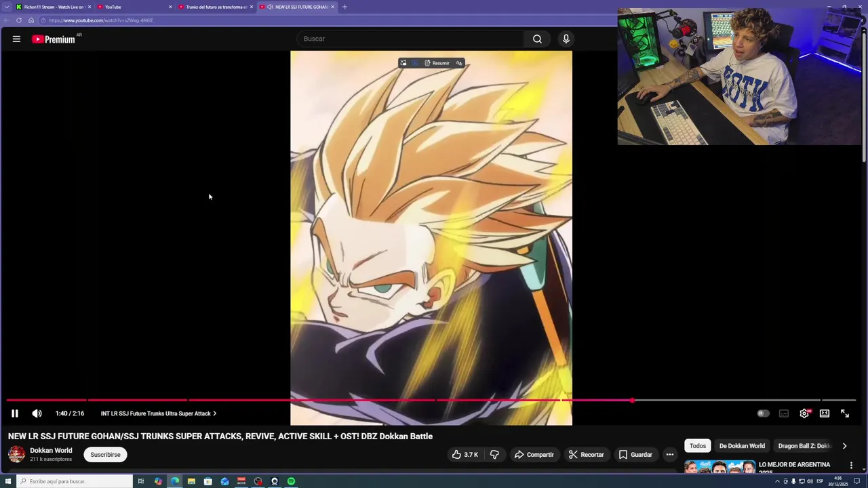Click the Compartir share button
This screenshot has height=488, width=868.
pos(534,455)
